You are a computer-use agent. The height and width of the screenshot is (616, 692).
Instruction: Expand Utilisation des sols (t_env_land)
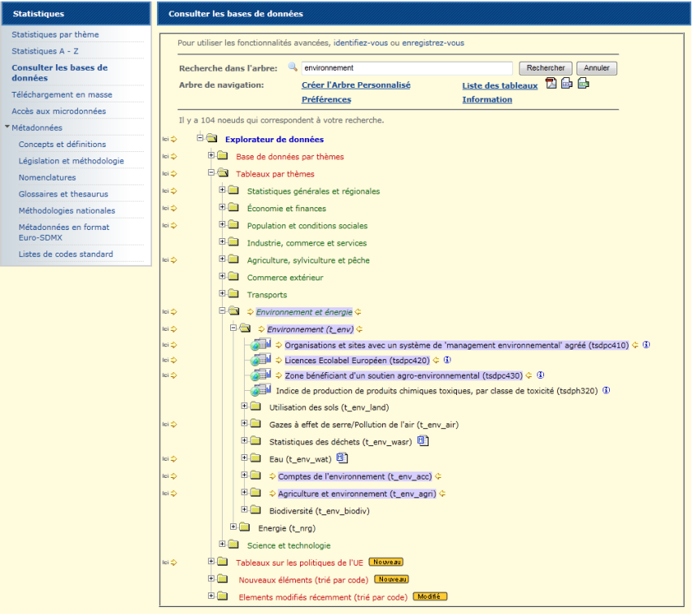244,406
